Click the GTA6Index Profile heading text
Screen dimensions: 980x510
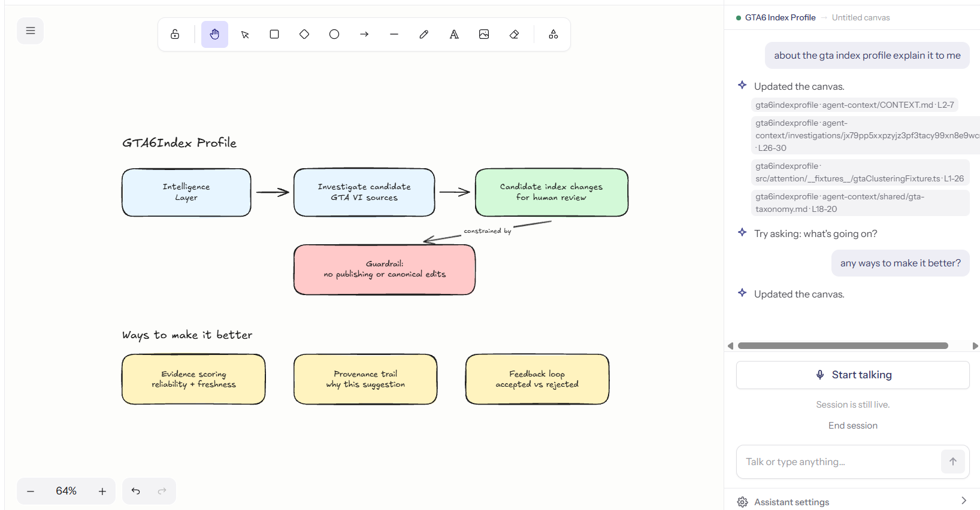(x=179, y=142)
